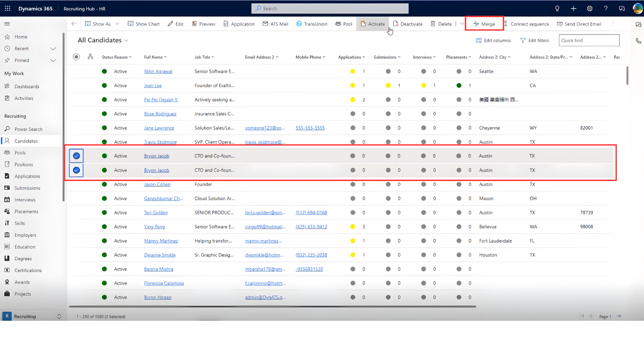The height and width of the screenshot is (362, 644).
Task: Click ATS Mail command
Action: point(275,24)
